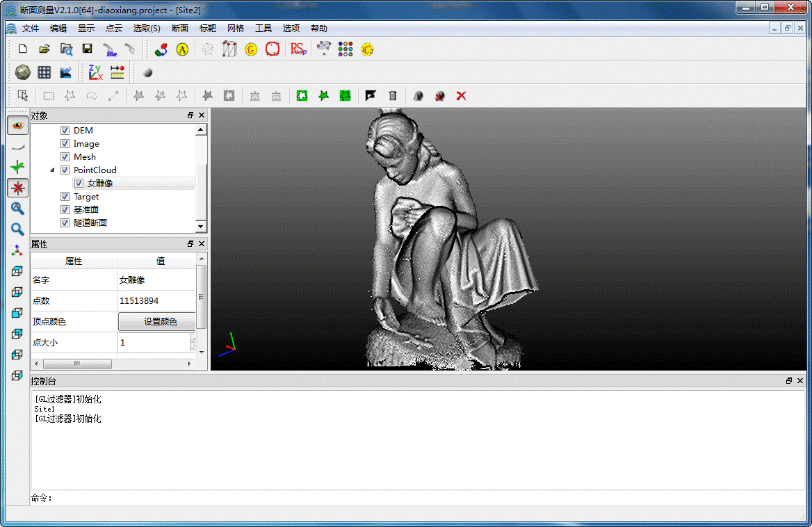Click the eye icon in left sidebar
The width and height of the screenshot is (812, 527).
17,126
